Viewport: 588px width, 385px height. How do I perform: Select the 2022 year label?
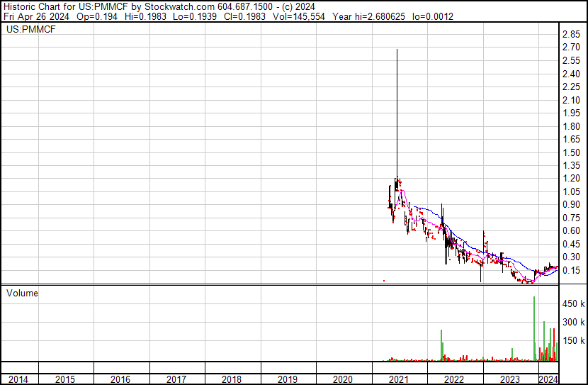tap(454, 380)
